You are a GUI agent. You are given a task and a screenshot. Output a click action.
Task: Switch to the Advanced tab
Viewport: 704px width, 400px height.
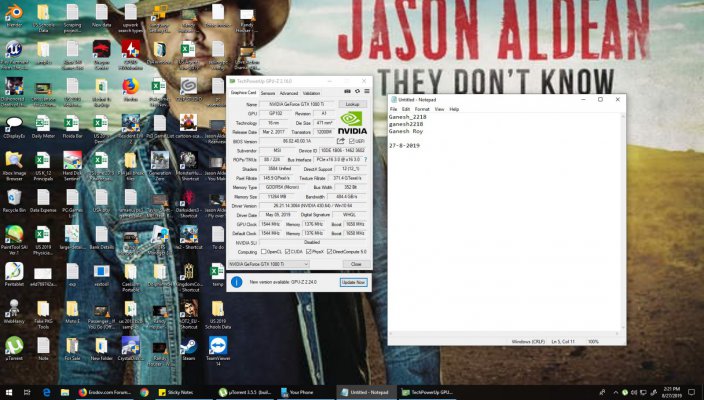pyautogui.click(x=289, y=93)
